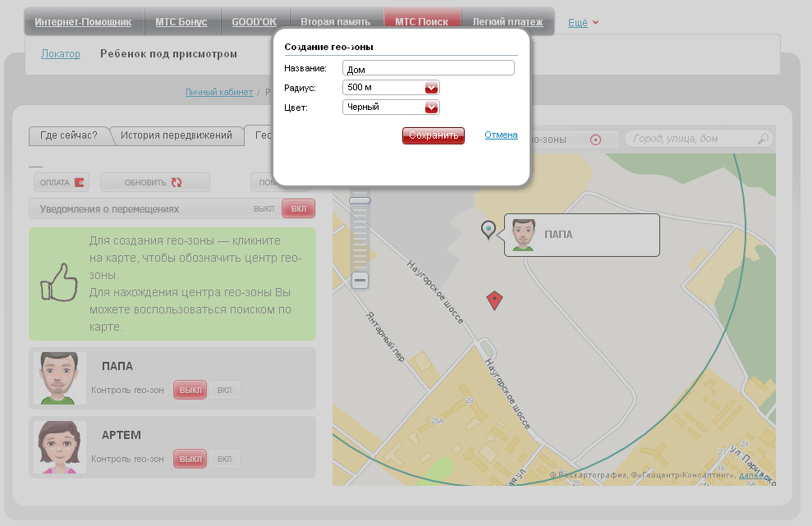The height and width of the screenshot is (526, 812).
Task: Click the red geo-zone center marker on map
Action: coord(494,300)
